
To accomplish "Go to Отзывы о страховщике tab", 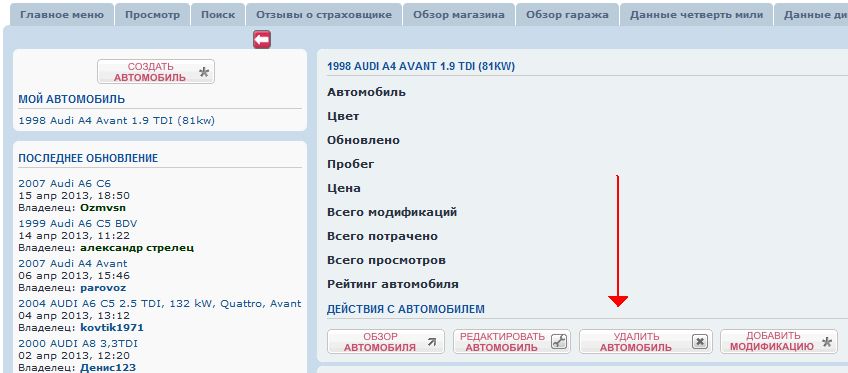I will (324, 15).
